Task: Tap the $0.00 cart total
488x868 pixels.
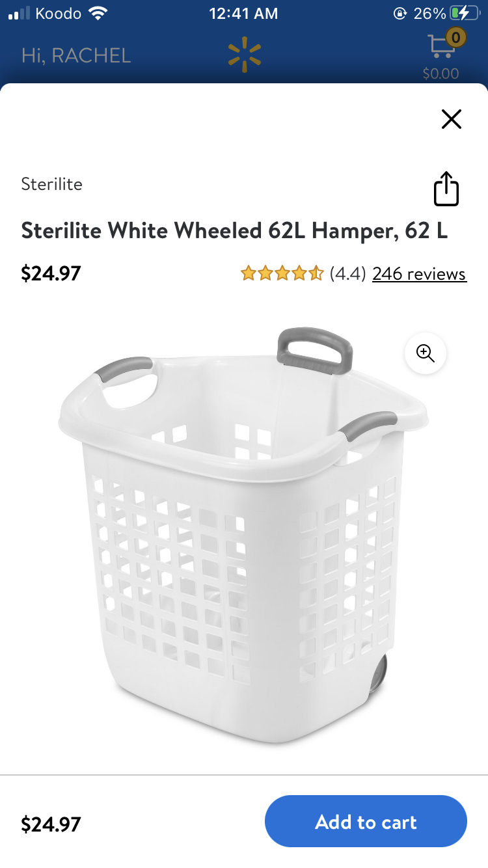Action: click(x=441, y=74)
